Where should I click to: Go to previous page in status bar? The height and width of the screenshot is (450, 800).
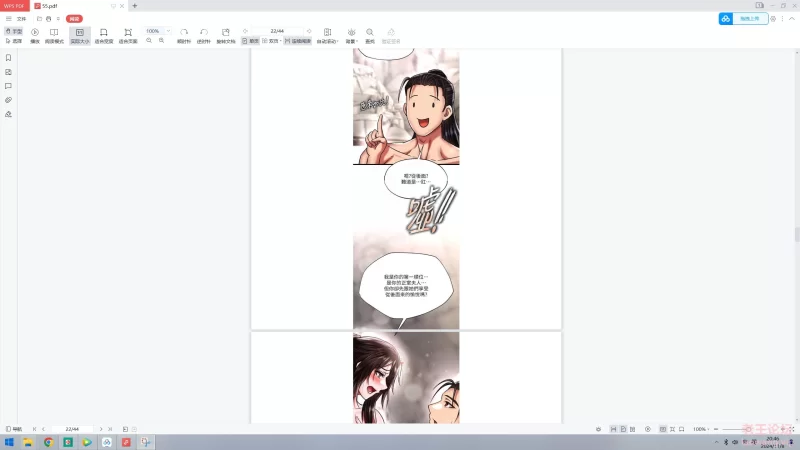click(43, 429)
